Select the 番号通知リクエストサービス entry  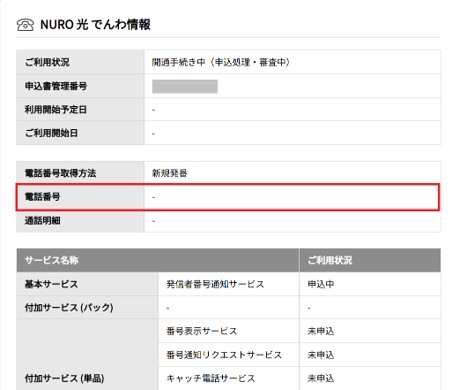pyautogui.click(x=224, y=355)
